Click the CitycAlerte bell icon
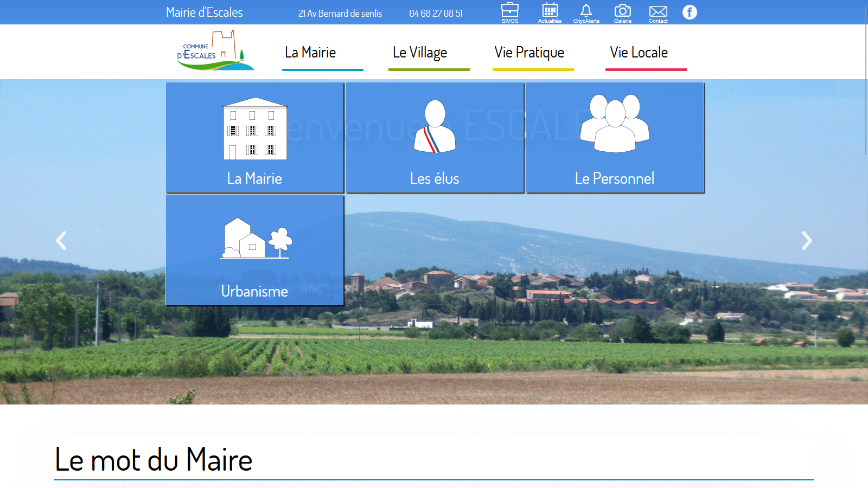The width and height of the screenshot is (868, 488). click(x=586, y=12)
